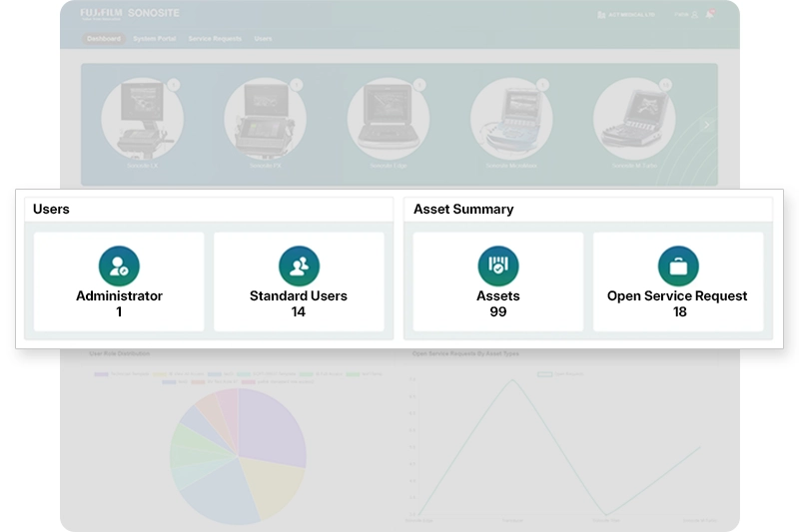Click the Open Service Request count 18
This screenshot has width=799, height=532.
pyautogui.click(x=680, y=312)
